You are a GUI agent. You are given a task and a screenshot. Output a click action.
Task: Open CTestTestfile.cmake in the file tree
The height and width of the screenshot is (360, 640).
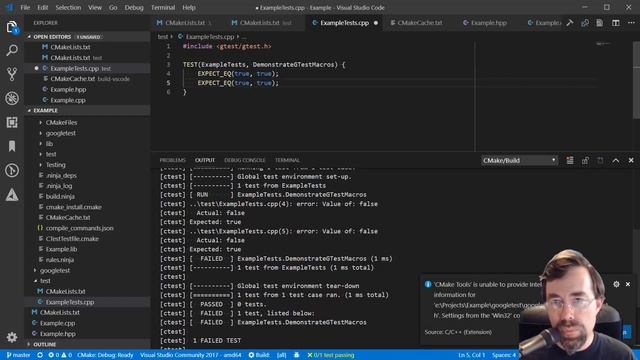(72, 239)
